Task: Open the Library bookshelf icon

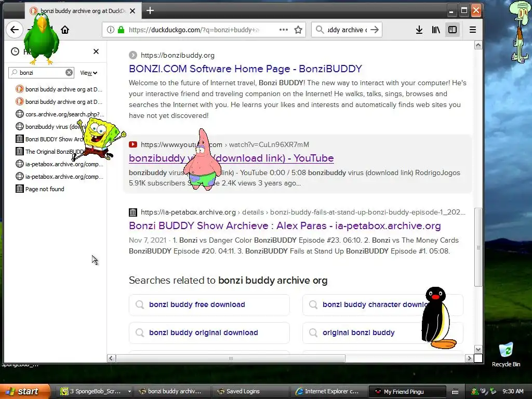Action: point(436,30)
